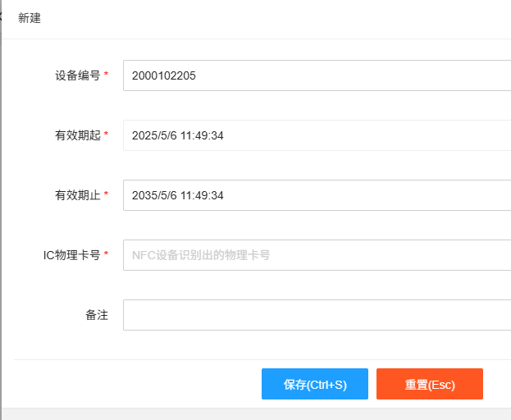Click the back chevron beside 新建 title
Image resolution: width=511 pixels, height=420 pixels.
[2, 17]
